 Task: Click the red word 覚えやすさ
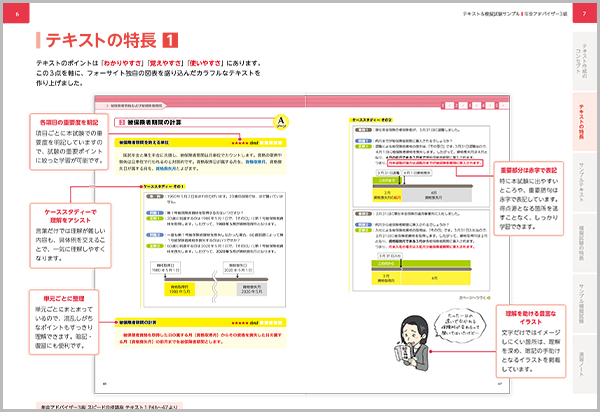165,63
